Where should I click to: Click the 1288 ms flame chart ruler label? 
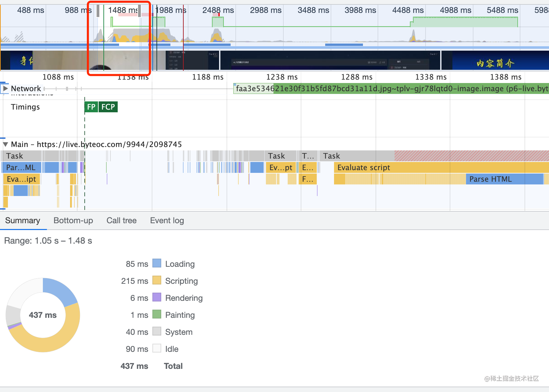coord(357,77)
